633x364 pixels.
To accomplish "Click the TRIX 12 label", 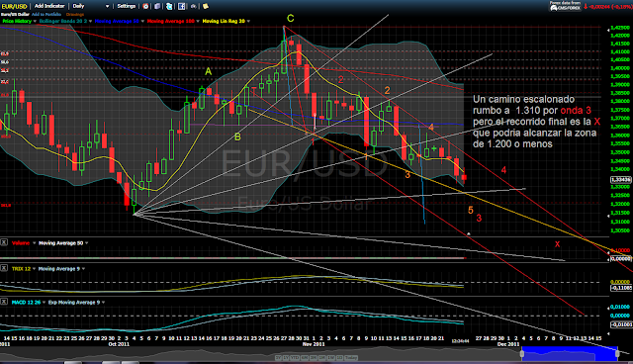I will coord(21,269).
